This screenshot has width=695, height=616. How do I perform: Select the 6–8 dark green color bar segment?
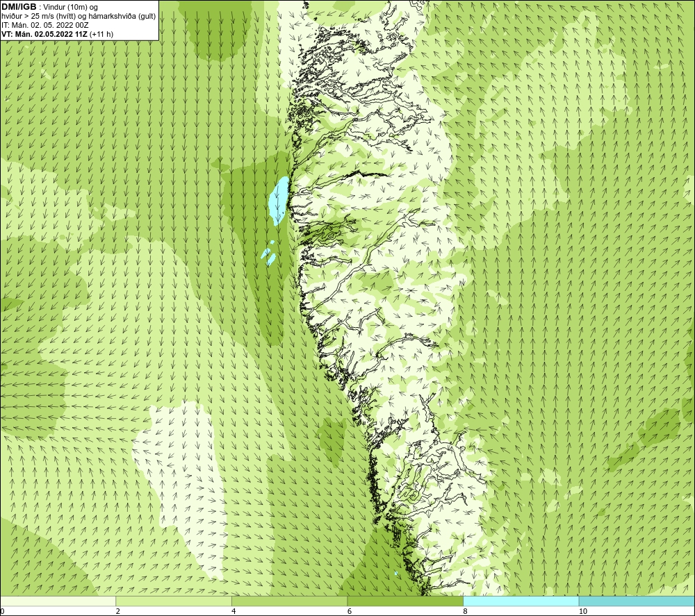click(405, 601)
